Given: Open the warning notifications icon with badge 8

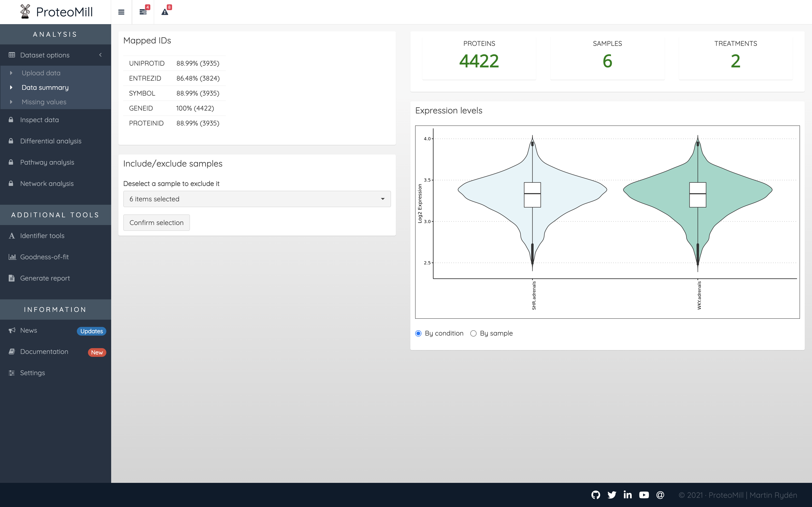Looking at the screenshot, I should coord(165,12).
